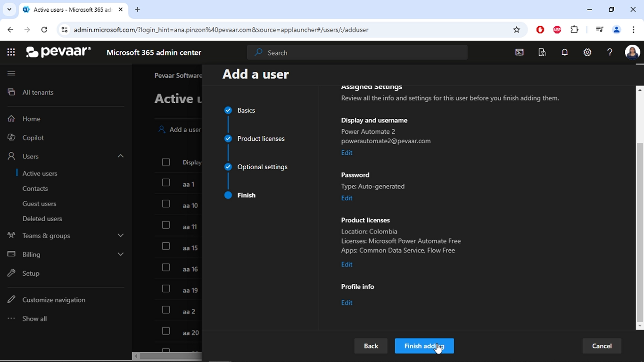Open the document icon in the header

542,52
